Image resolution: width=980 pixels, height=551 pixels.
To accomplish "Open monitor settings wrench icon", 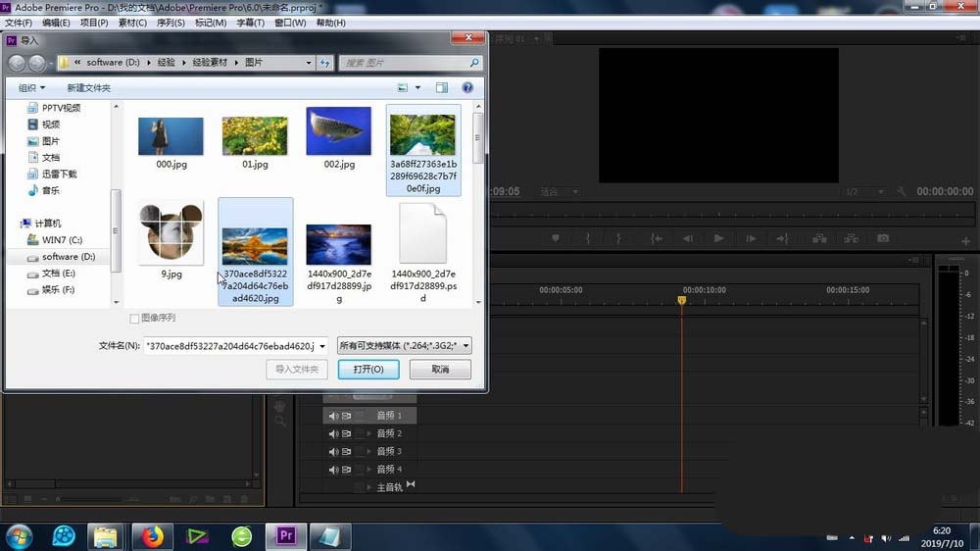I will pos(901,191).
